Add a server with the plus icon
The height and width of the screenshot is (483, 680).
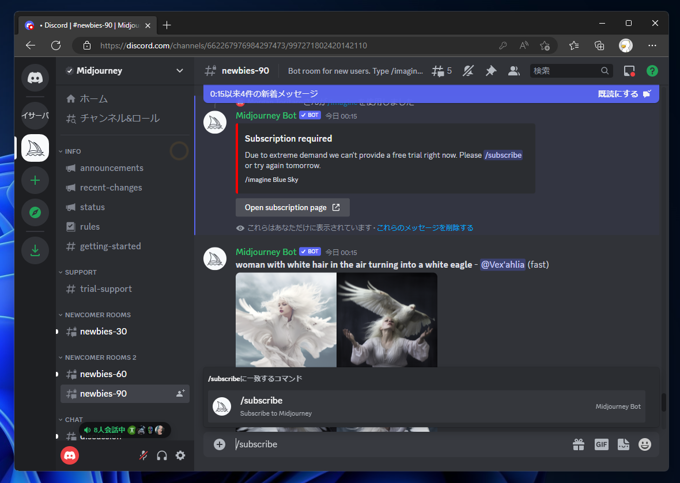coord(35,180)
